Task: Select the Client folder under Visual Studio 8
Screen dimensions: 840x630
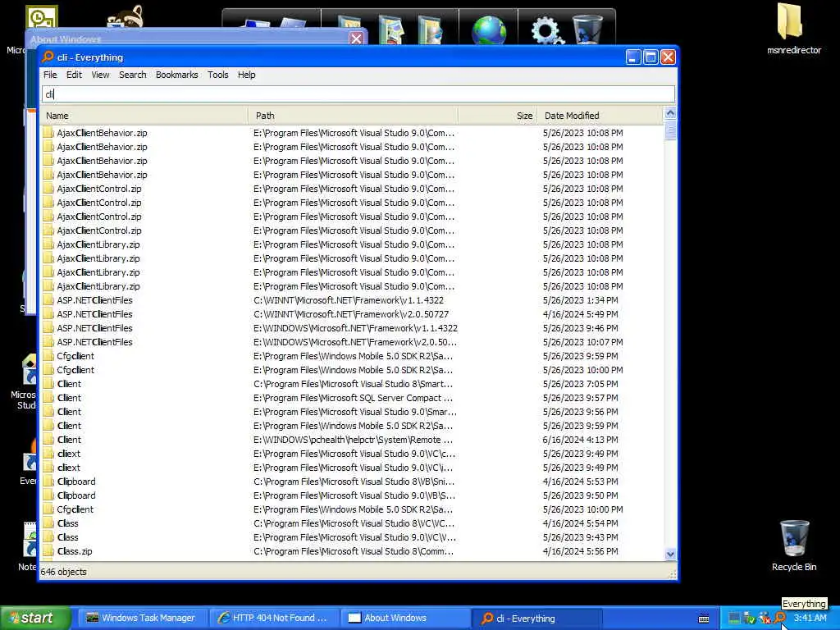Action: 352,384
